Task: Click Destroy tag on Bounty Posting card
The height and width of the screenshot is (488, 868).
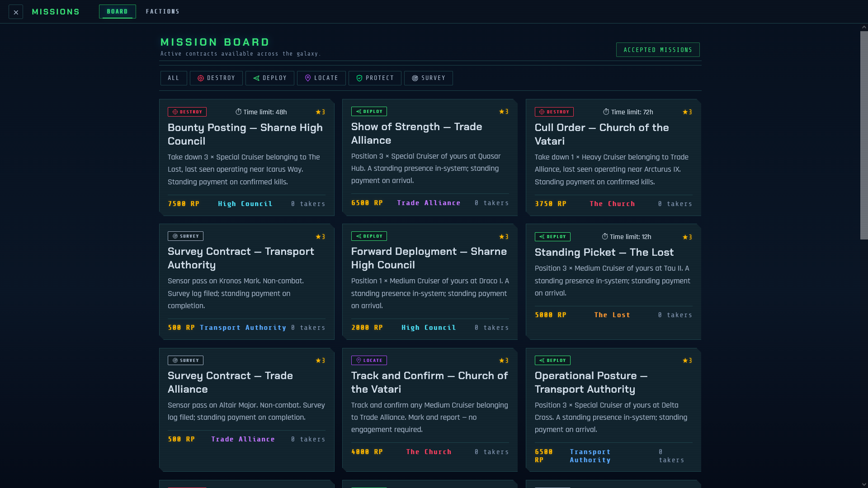Action: coord(187,112)
